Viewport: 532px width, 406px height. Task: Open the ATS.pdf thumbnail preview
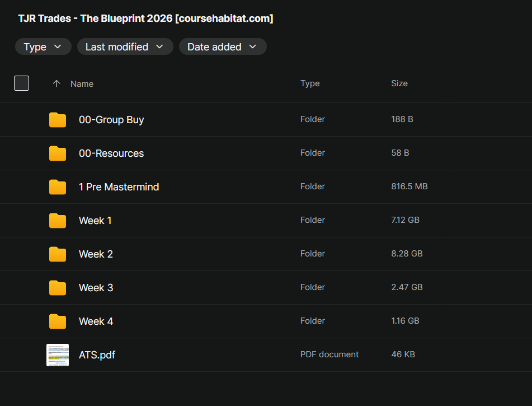point(58,355)
